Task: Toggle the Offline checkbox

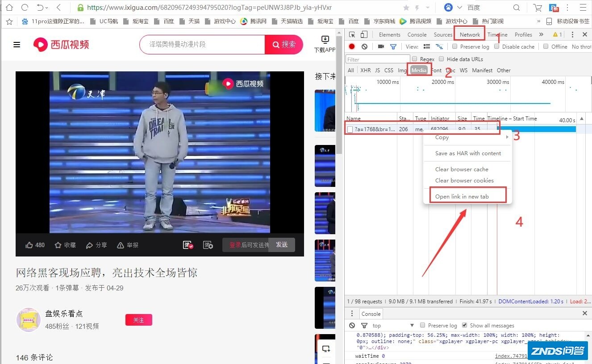Action: [x=546, y=46]
